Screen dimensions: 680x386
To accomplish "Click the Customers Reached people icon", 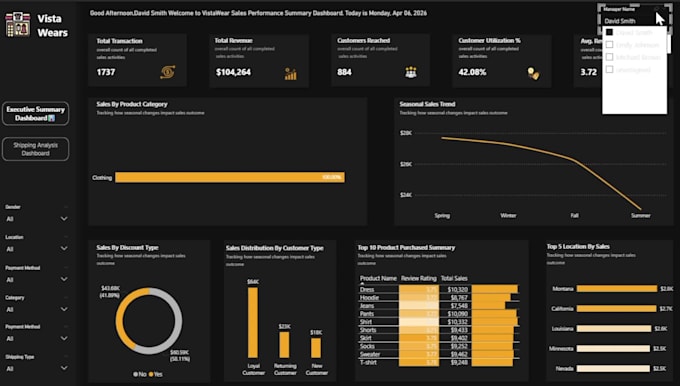I will coord(410,72).
